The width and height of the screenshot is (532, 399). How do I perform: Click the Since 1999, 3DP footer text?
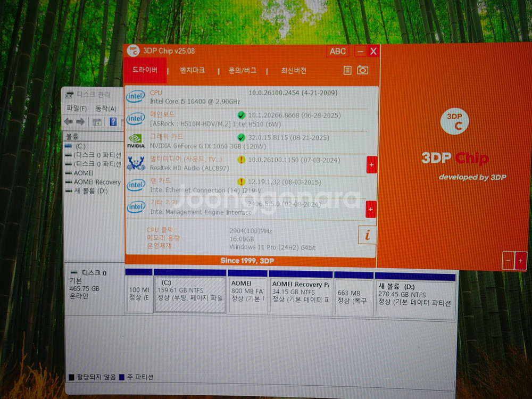pyautogui.click(x=247, y=261)
